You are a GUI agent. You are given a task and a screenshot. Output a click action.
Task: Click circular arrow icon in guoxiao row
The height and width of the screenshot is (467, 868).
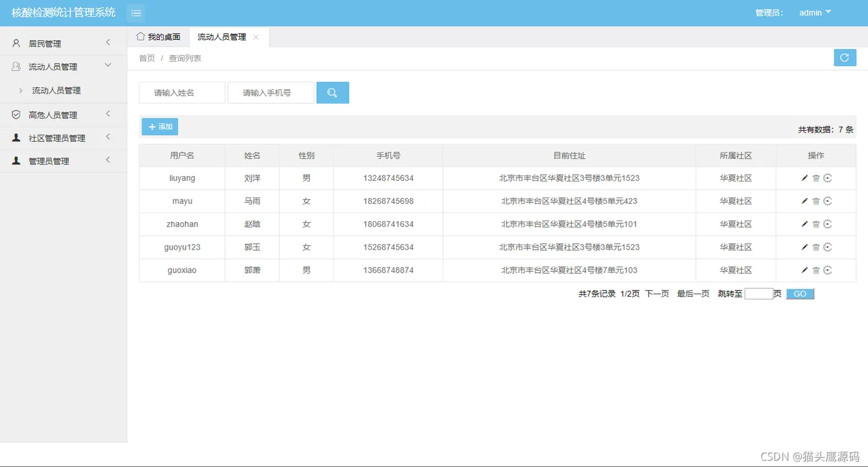[828, 270]
